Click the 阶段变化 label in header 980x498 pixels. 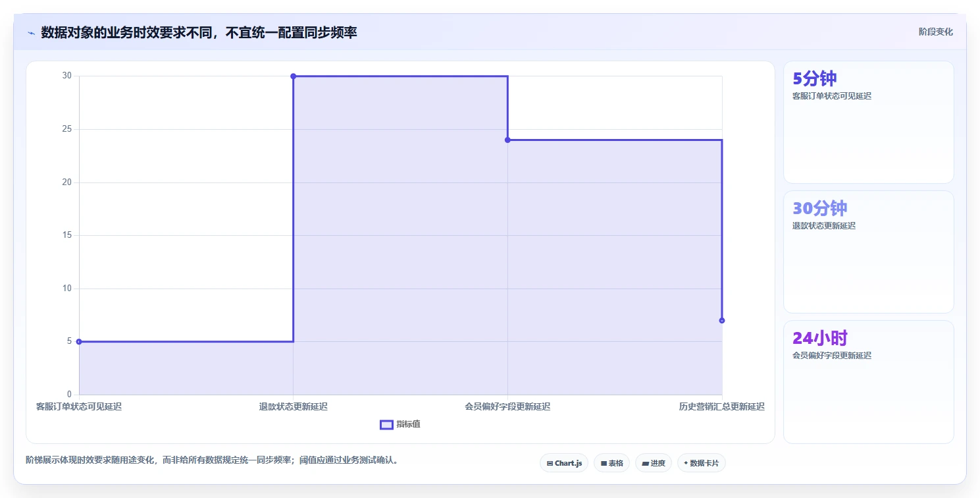pos(936,32)
